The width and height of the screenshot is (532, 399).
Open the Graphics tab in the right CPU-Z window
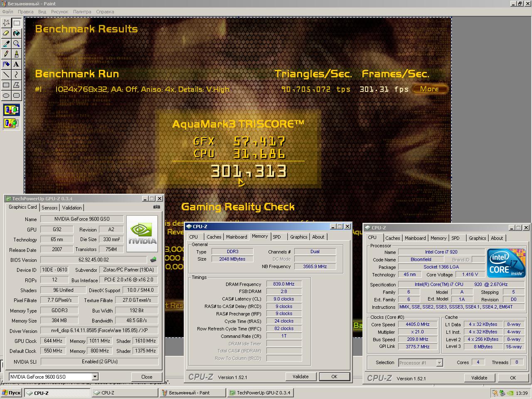[478, 238]
